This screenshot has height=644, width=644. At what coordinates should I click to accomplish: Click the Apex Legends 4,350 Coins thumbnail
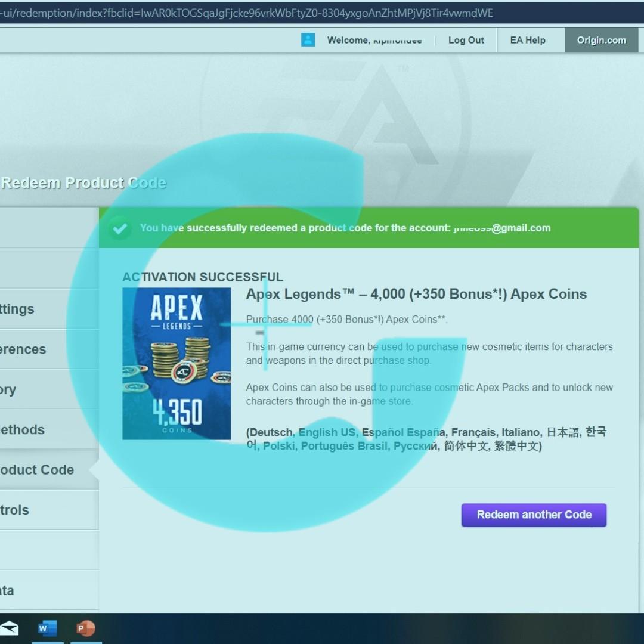(177, 364)
